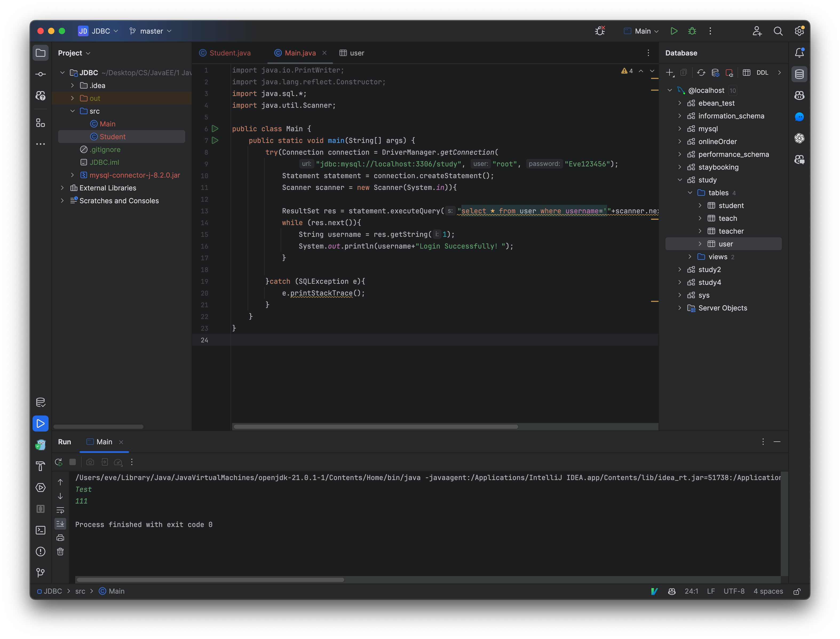840x639 pixels.
Task: Refresh database objects in the Database toolbar
Action: click(x=702, y=72)
